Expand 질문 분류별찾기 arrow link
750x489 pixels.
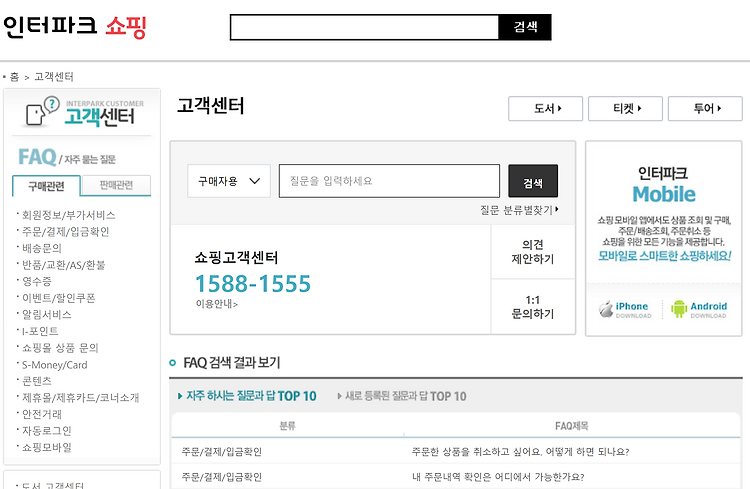[x=519, y=210]
